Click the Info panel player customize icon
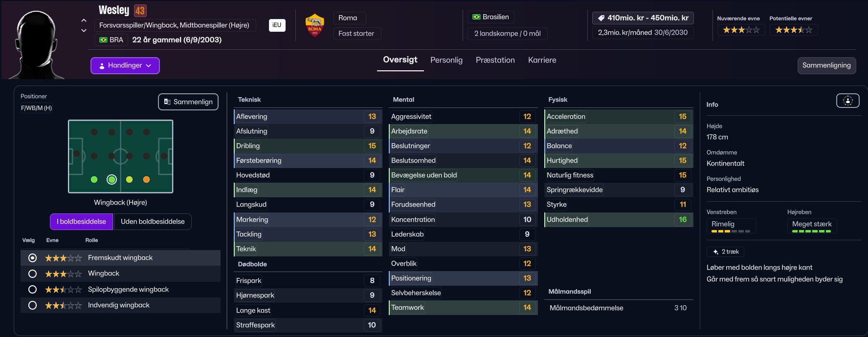The height and width of the screenshot is (337, 868). coord(847,101)
